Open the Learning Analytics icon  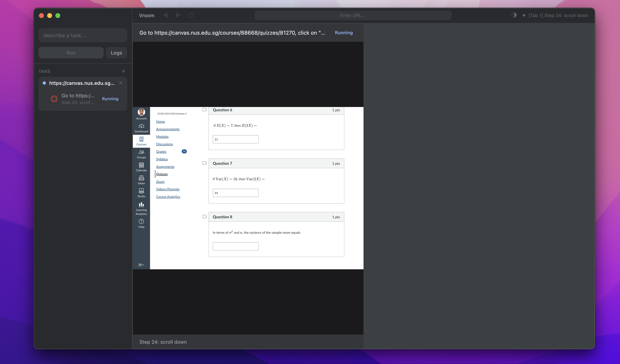coord(141,205)
